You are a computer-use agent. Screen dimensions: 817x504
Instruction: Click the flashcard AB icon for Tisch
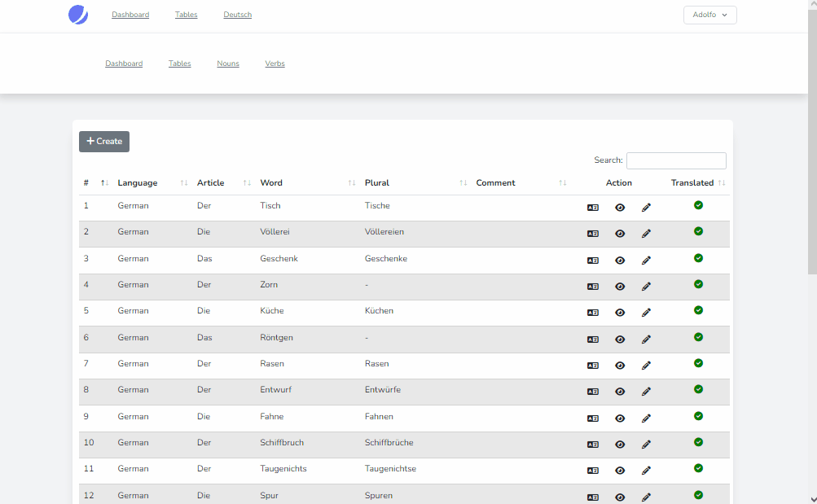point(592,208)
